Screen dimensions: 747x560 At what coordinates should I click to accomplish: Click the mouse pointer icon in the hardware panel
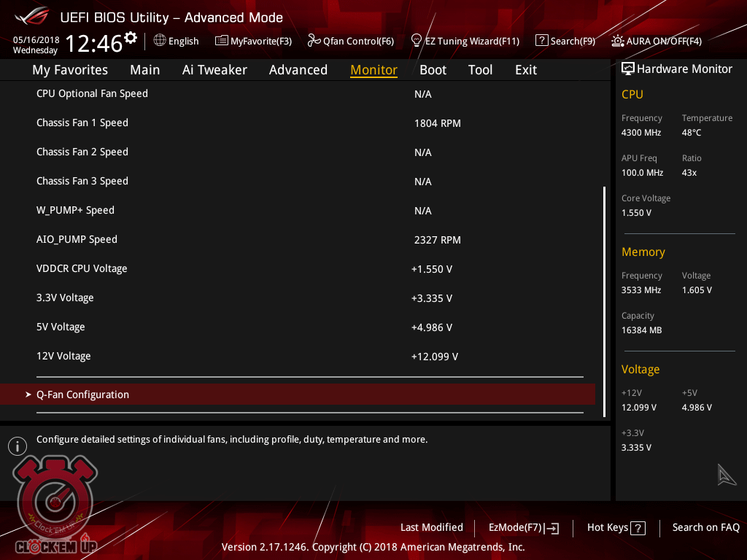pos(727,475)
